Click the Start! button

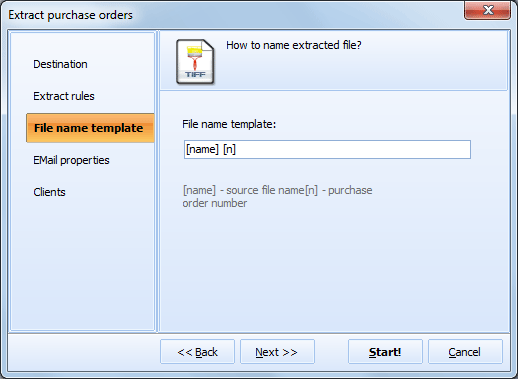(x=385, y=352)
